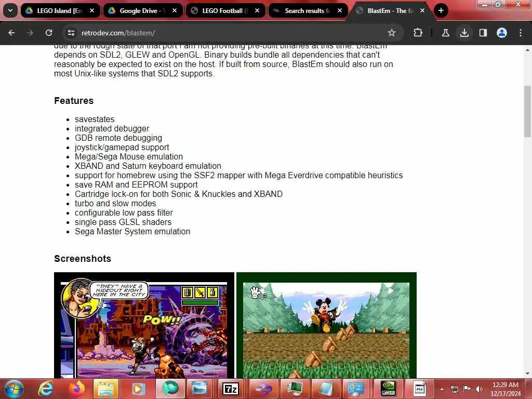
Task: Reload the current page
Action: click(49, 33)
